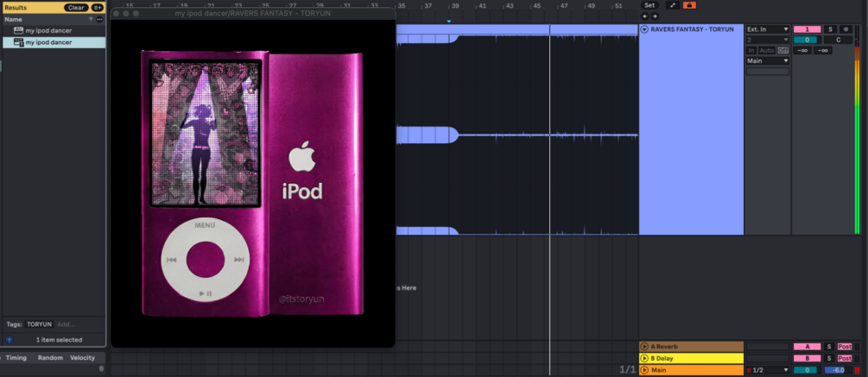Viewport: 868px width, 377px height.
Task: Switch to the Velocity tab
Action: coord(82,358)
